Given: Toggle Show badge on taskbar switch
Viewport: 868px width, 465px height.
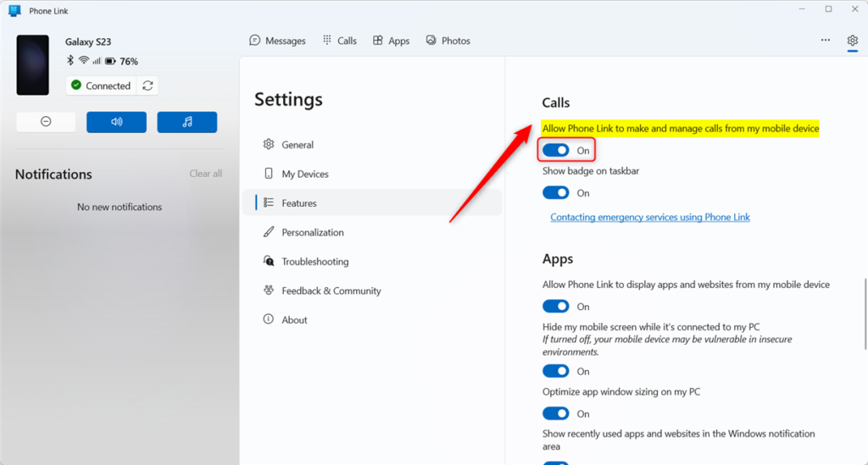Looking at the screenshot, I should [556, 193].
